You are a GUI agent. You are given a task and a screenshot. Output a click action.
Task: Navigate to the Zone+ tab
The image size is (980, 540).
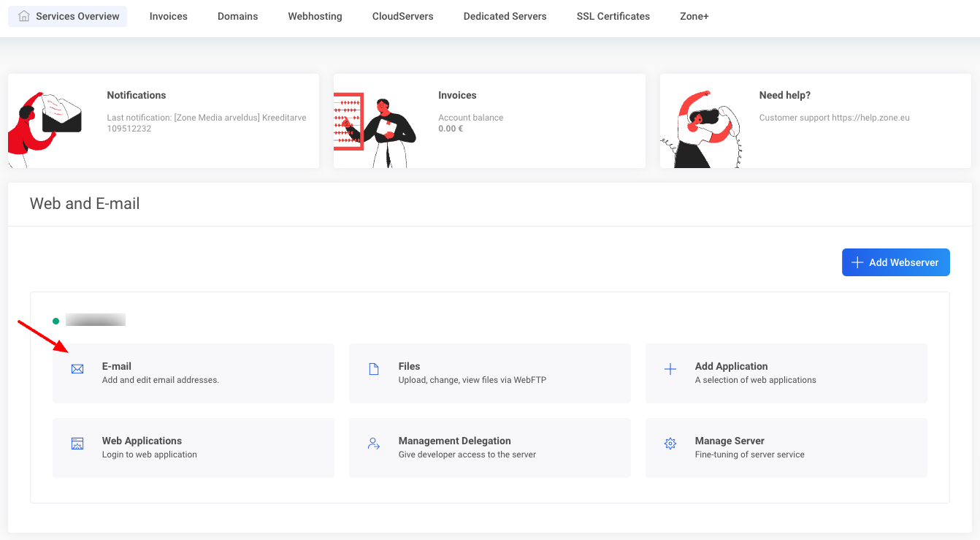[x=694, y=16]
